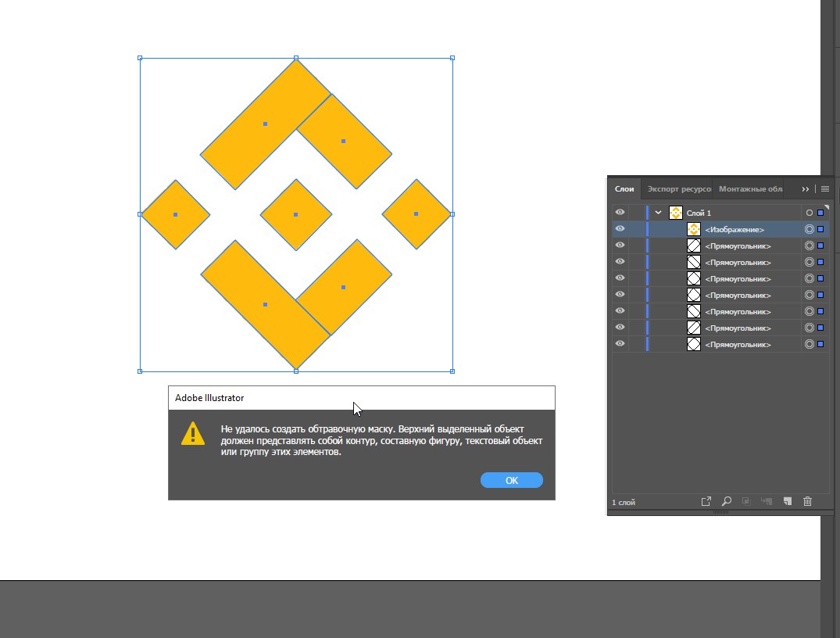Click the target circle of the bottom Прямоугольник
This screenshot has width=840, height=638.
810,345
